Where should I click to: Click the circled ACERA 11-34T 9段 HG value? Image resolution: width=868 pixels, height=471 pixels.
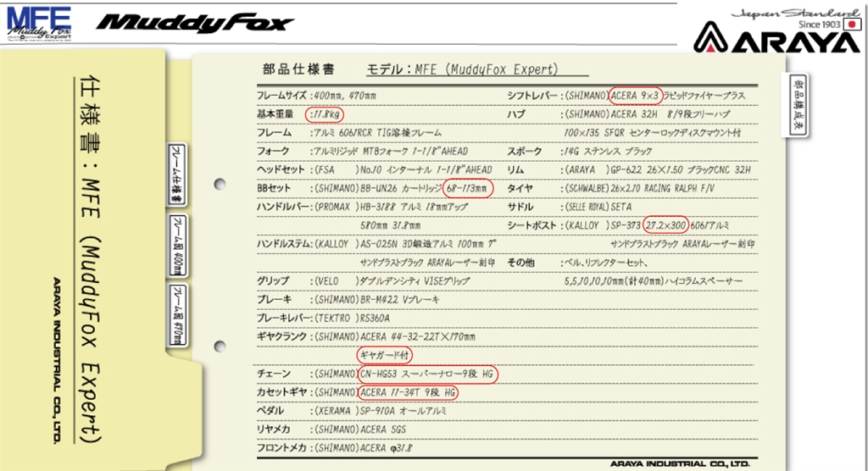click(x=408, y=392)
